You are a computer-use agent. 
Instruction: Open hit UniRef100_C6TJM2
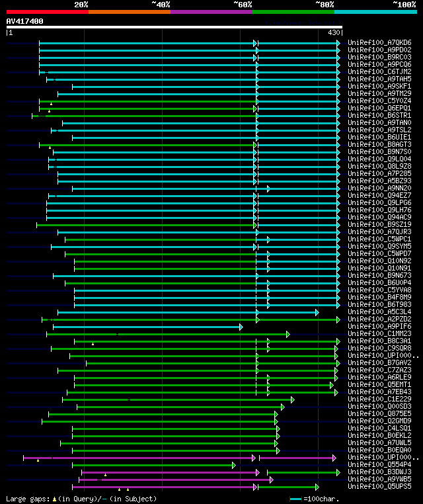(x=379, y=71)
